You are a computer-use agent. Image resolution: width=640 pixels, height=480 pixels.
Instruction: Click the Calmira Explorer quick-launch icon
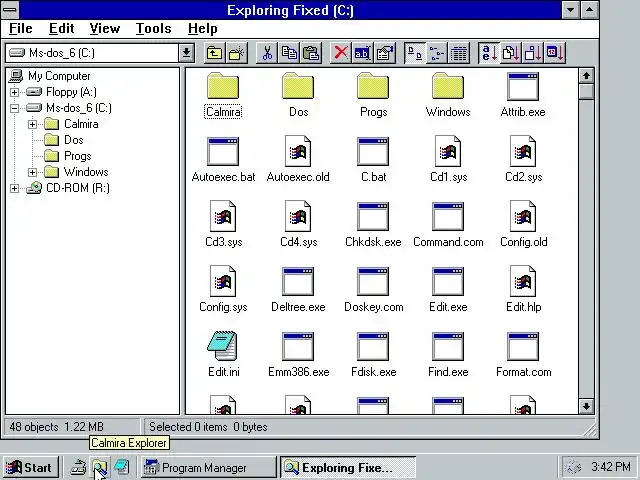tap(100, 467)
